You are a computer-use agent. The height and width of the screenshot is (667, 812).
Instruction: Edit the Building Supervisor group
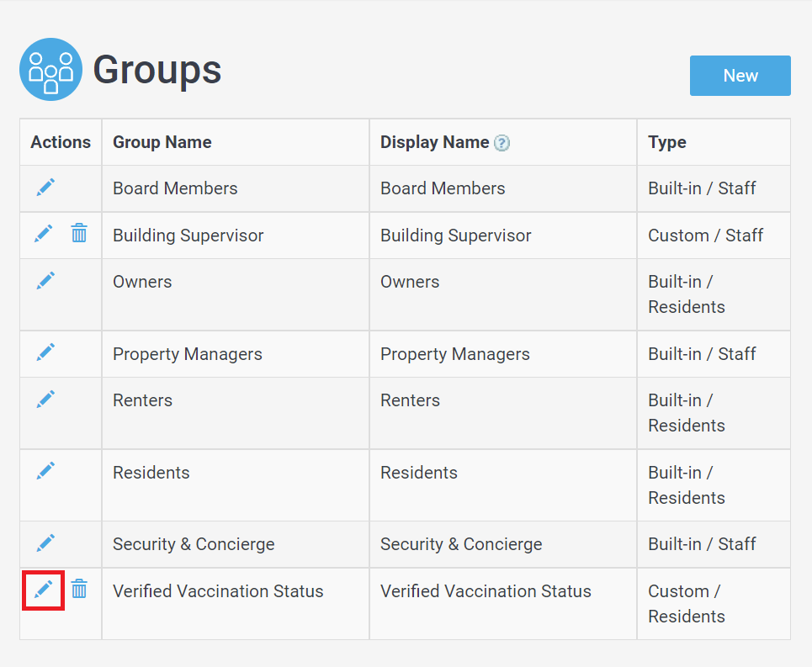pos(44,233)
